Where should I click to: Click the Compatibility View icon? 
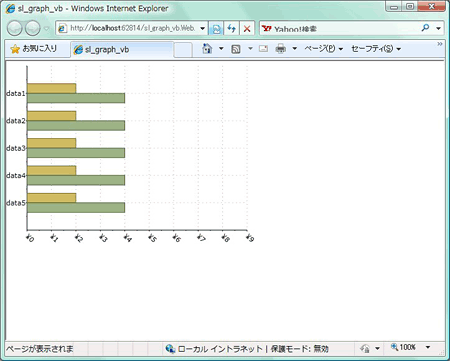(216, 29)
